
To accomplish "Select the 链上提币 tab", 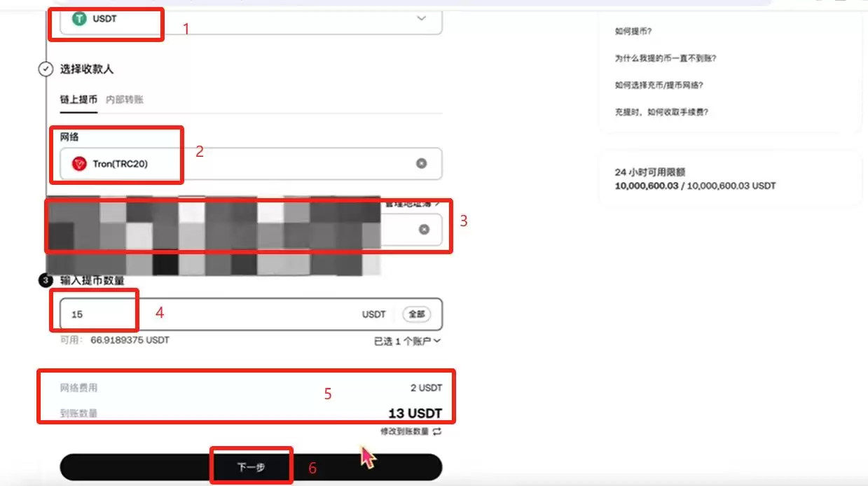I will tap(77, 99).
